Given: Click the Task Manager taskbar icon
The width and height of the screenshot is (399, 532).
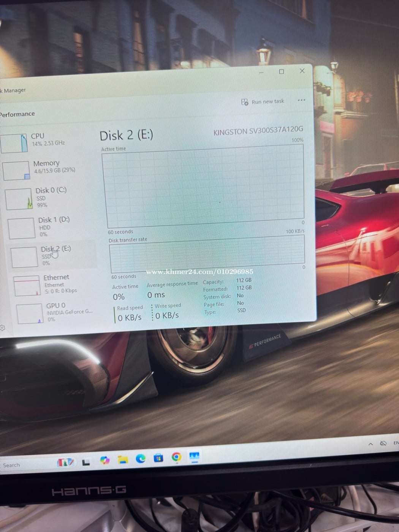Looking at the screenshot, I should point(194,456).
